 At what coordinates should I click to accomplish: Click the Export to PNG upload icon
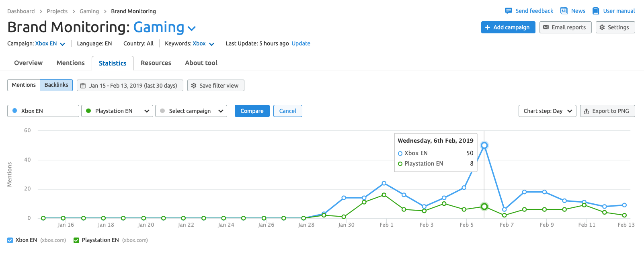tap(587, 111)
